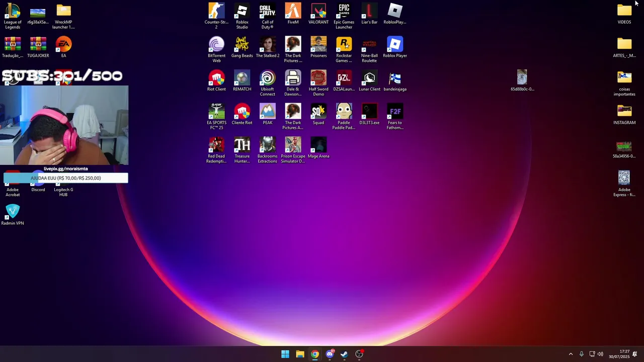Open the TUGAJOKER archive file

pos(38,47)
